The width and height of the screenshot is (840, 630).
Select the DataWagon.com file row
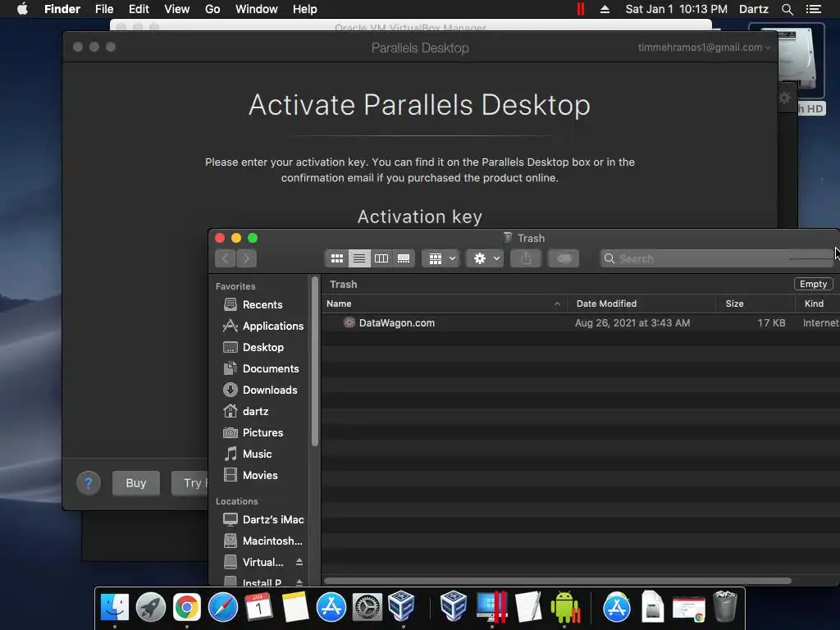pos(581,323)
